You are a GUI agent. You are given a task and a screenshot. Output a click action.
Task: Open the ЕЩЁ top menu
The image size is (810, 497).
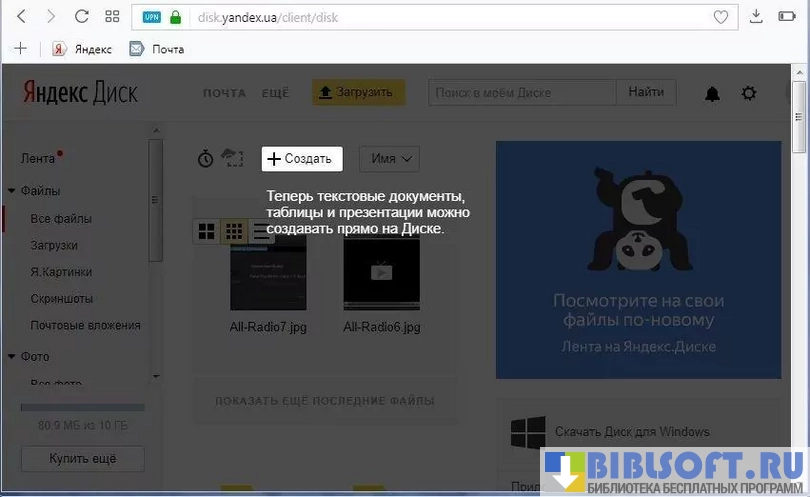coord(275,93)
